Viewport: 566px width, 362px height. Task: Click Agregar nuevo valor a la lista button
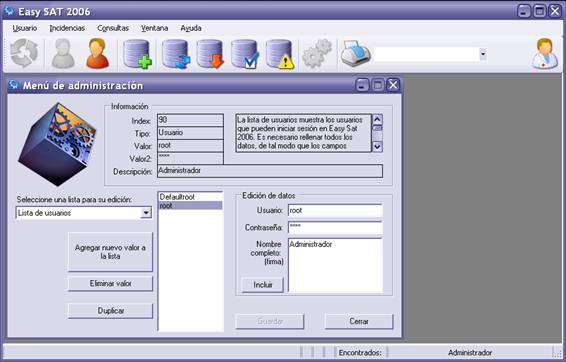pos(110,252)
